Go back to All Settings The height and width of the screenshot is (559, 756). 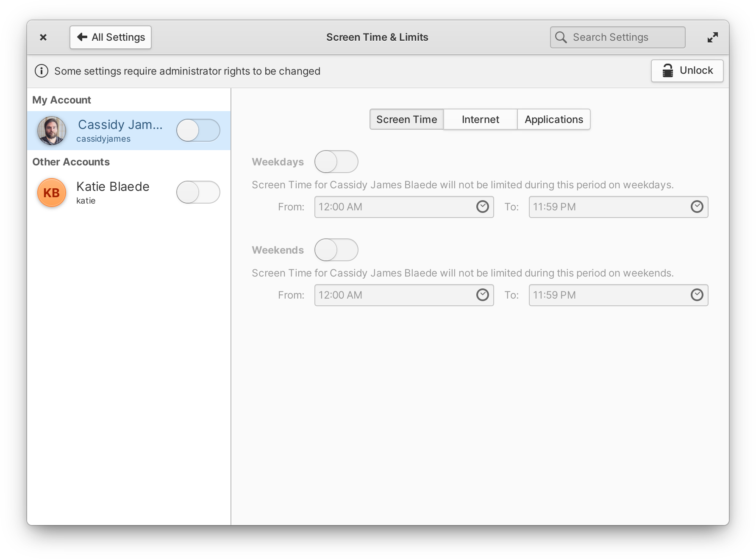[111, 37]
